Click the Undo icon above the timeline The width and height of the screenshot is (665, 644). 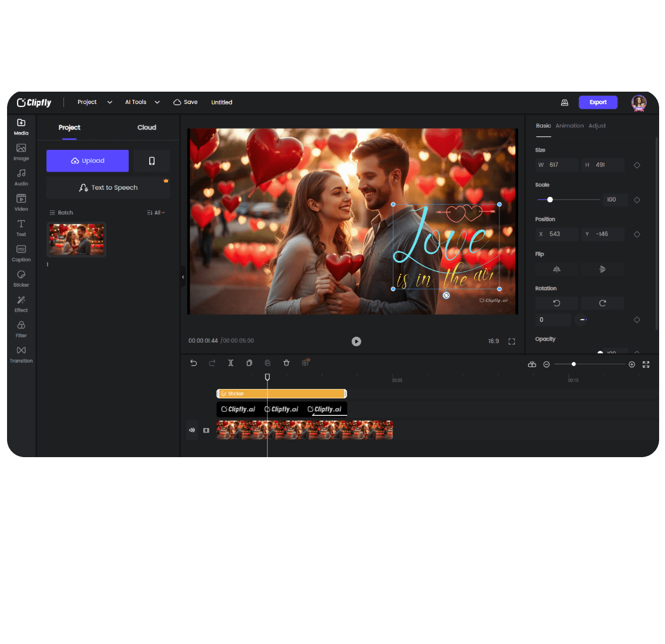tap(193, 363)
